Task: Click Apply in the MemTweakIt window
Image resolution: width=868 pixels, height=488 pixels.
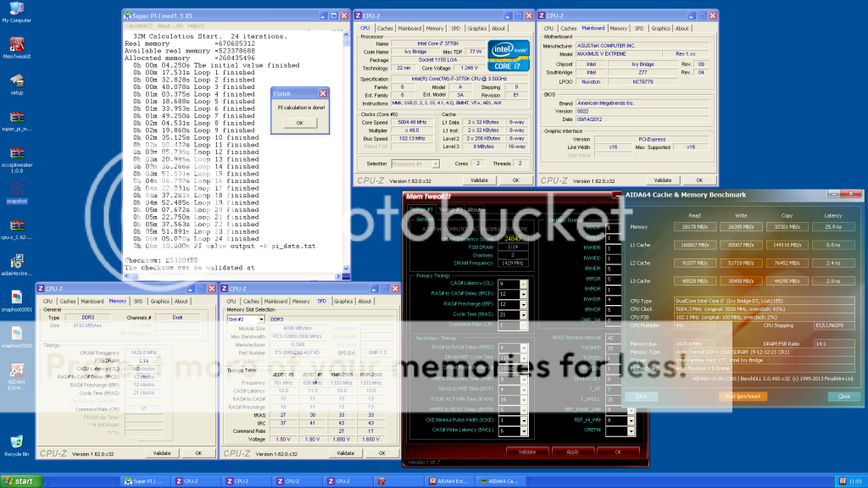Action: [572, 452]
